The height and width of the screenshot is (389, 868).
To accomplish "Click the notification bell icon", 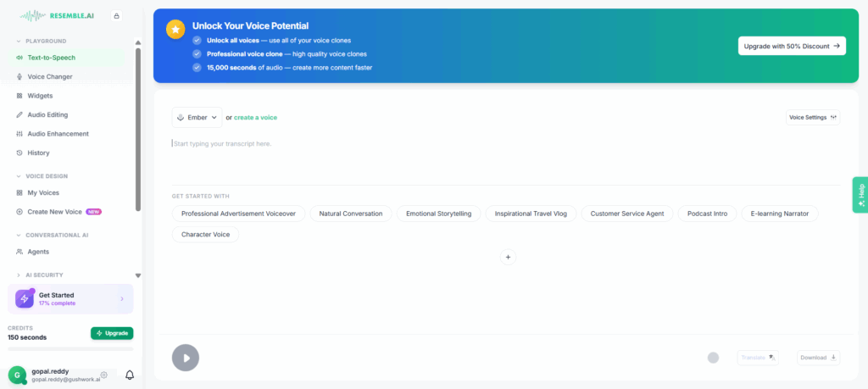I will tap(130, 375).
